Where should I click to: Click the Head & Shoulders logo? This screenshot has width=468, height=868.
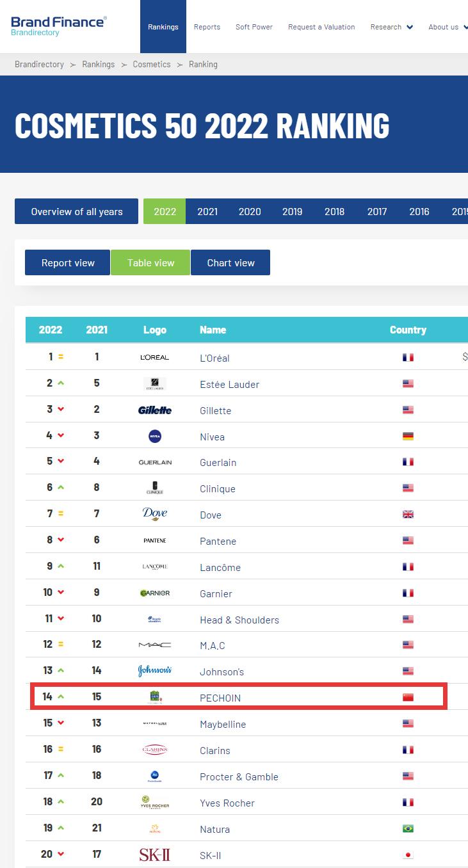[x=155, y=619]
